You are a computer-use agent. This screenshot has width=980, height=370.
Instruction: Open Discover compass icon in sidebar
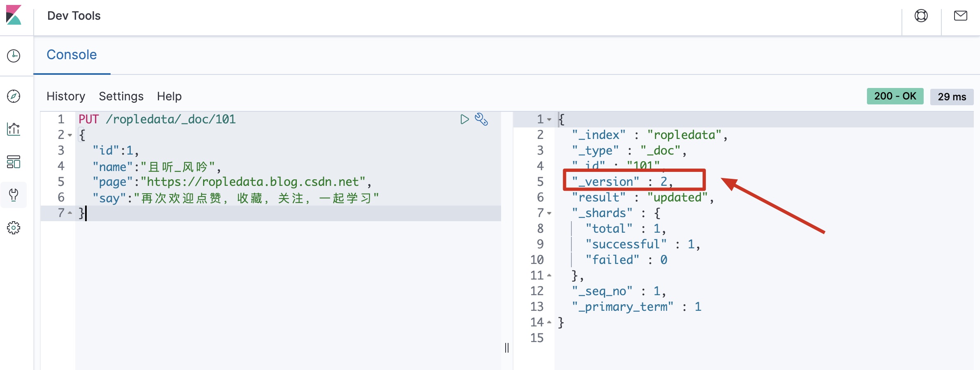click(14, 96)
